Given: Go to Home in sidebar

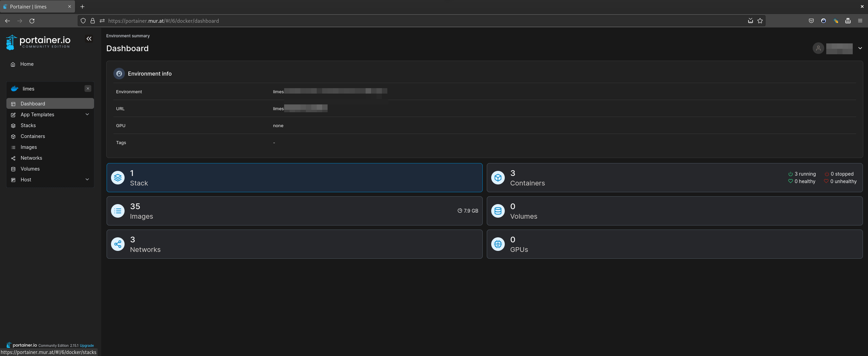Looking at the screenshot, I should click(x=27, y=64).
